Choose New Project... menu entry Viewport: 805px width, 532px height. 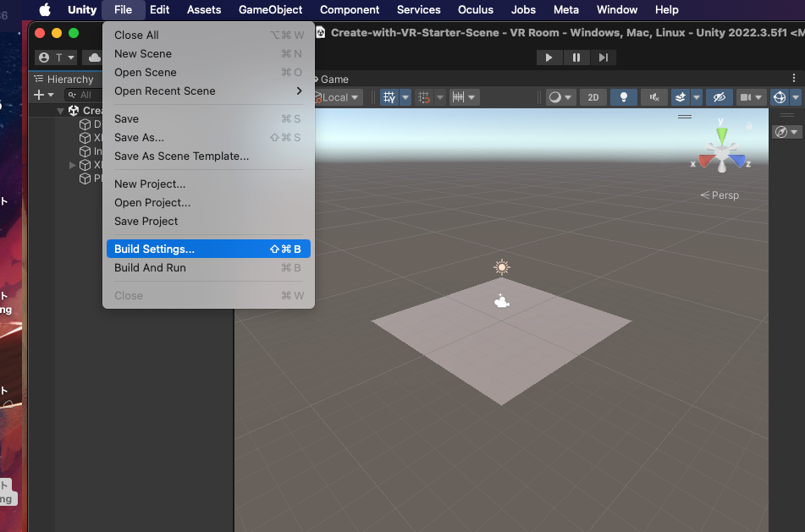(x=208, y=184)
